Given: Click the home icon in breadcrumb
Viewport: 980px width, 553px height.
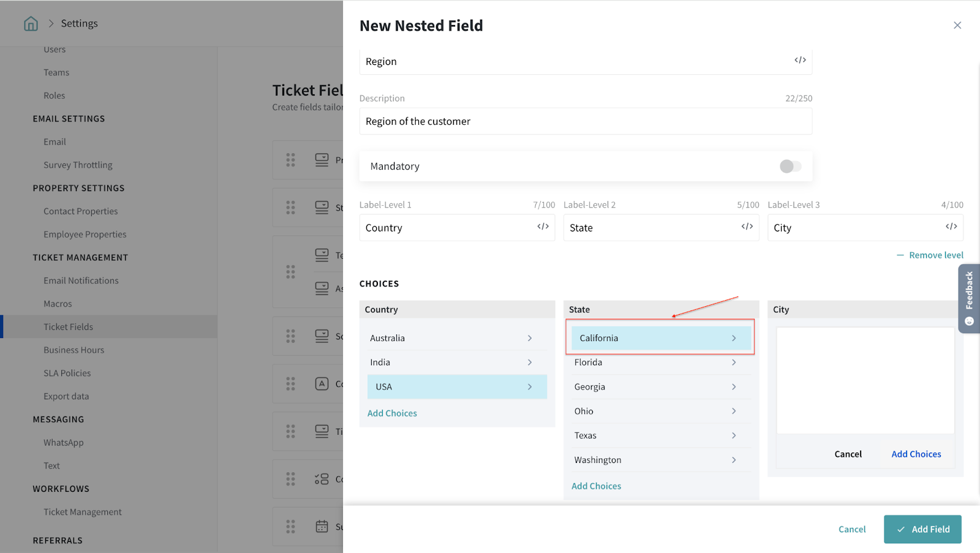Looking at the screenshot, I should [31, 24].
